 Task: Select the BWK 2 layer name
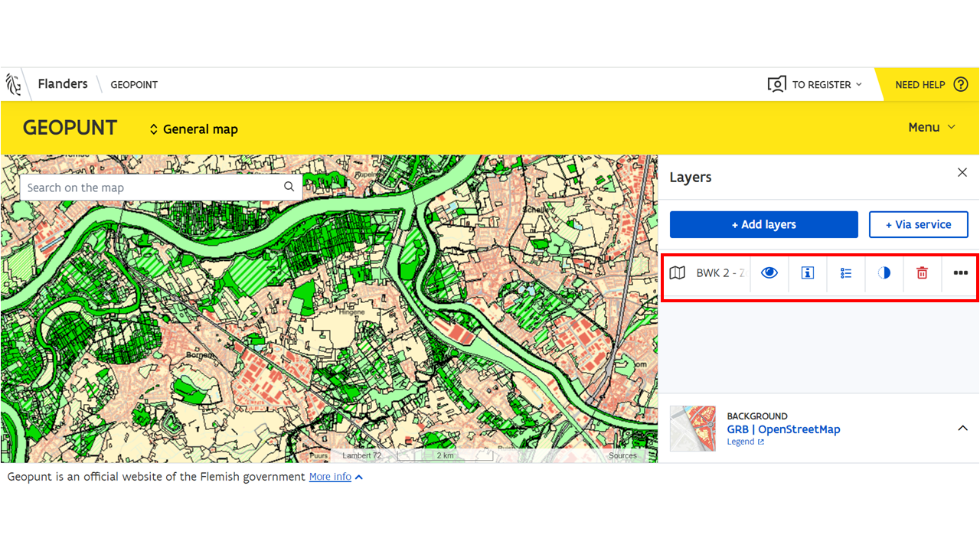tap(720, 273)
